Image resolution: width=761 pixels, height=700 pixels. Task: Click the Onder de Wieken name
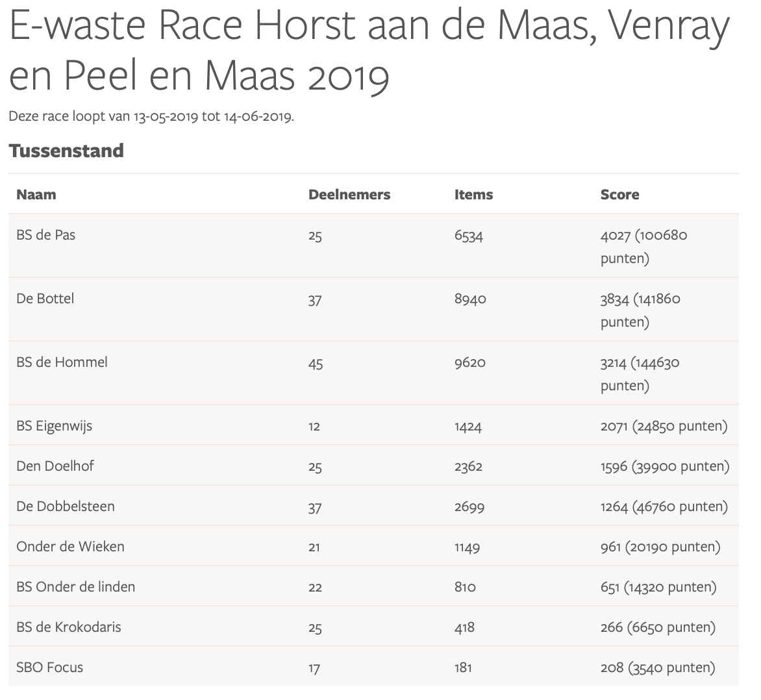(70, 547)
